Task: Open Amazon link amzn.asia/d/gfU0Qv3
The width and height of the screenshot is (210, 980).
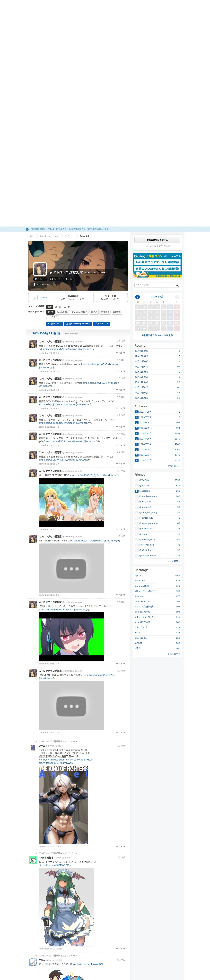Action: 95,364
